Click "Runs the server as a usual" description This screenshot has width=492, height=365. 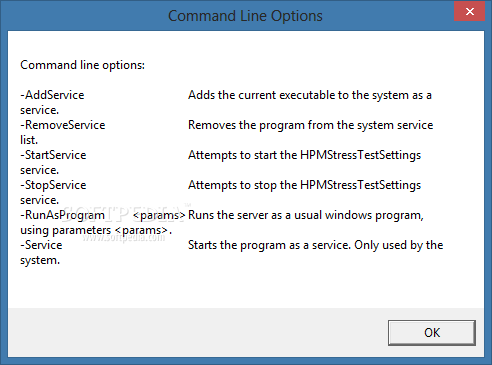255,215
